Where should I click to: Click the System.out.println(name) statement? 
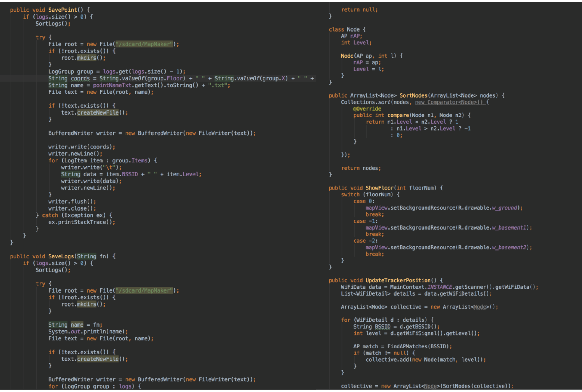88,332
